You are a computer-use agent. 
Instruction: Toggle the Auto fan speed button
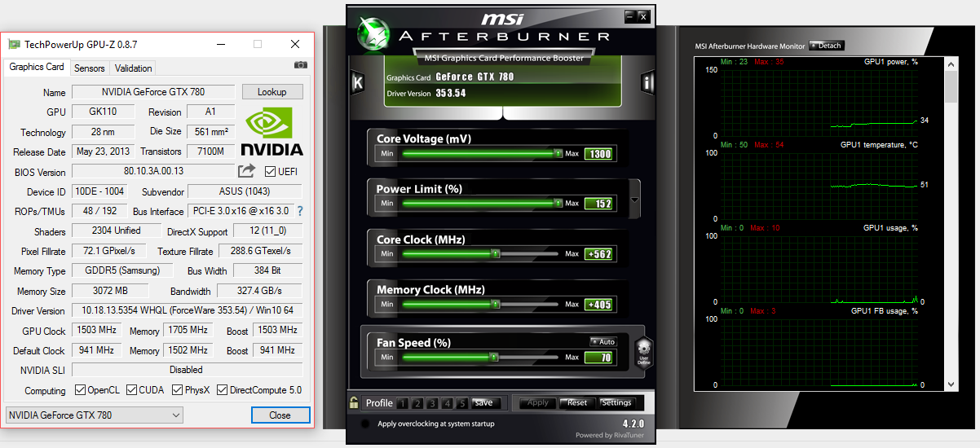point(603,341)
